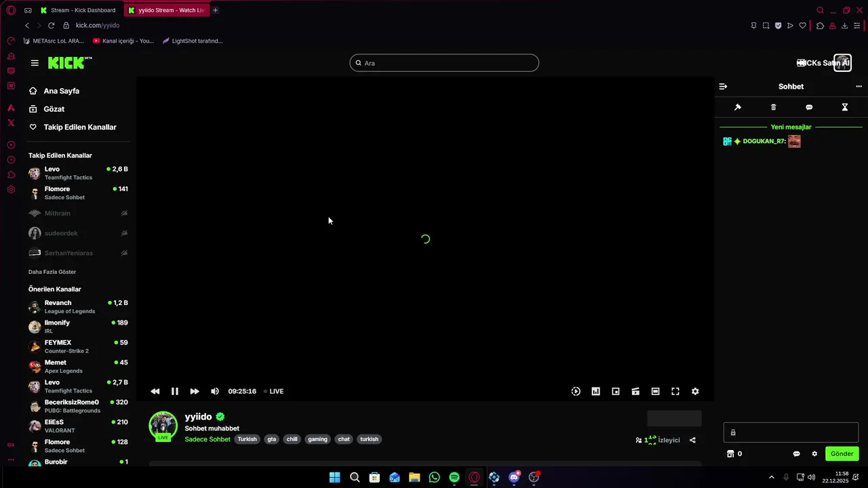This screenshot has height=488, width=868.
Task: Switch to Stream - Kick Dashboard tab
Action: coord(78,10)
